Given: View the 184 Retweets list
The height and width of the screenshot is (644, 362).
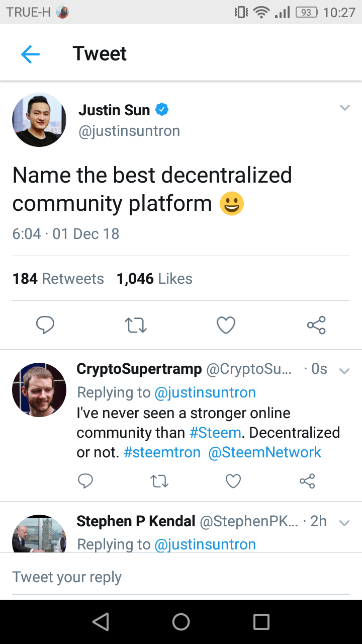Looking at the screenshot, I should tap(58, 279).
